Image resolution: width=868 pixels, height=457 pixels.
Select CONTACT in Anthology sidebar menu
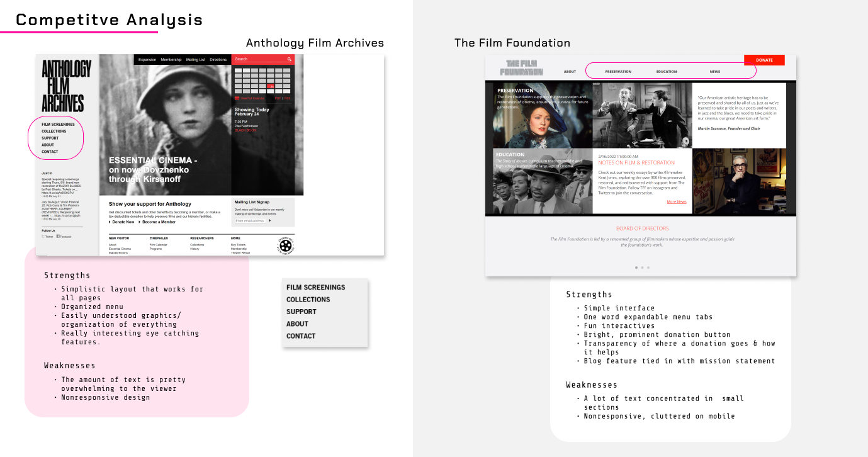[x=50, y=152]
